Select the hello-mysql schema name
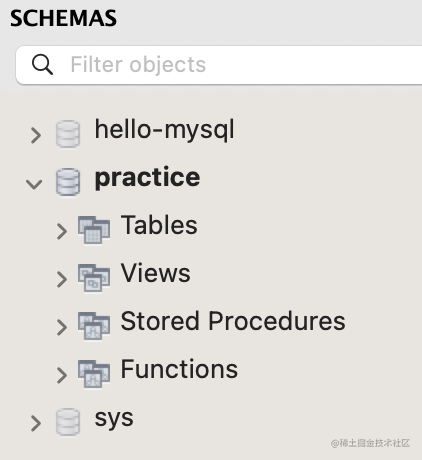This screenshot has height=460, width=422. [x=164, y=130]
